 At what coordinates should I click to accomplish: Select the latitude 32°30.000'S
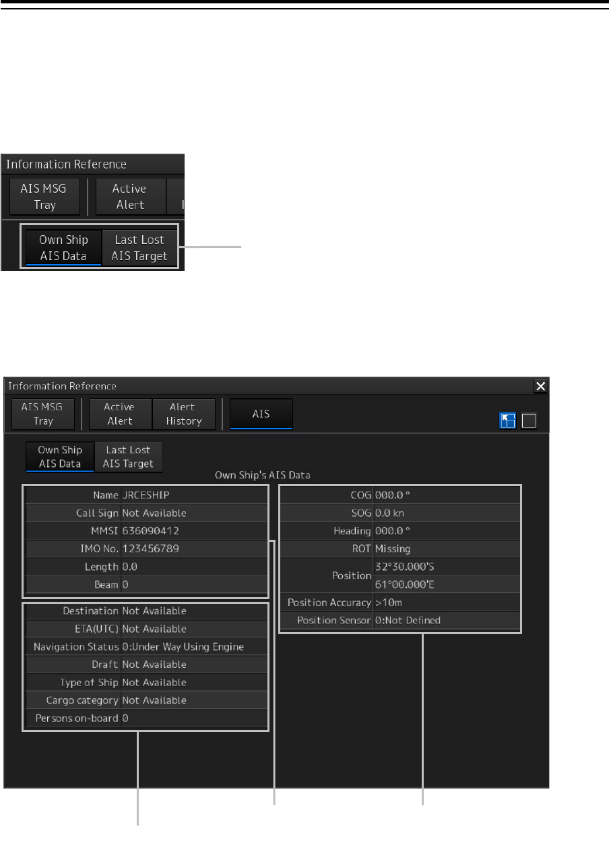click(x=405, y=567)
